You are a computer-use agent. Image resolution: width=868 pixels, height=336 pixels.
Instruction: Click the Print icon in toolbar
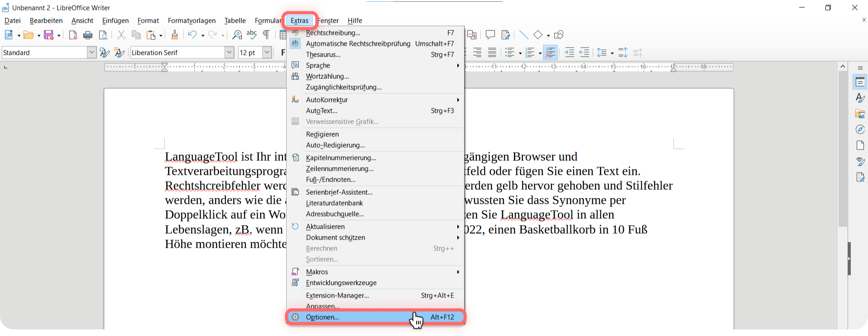[x=88, y=35]
